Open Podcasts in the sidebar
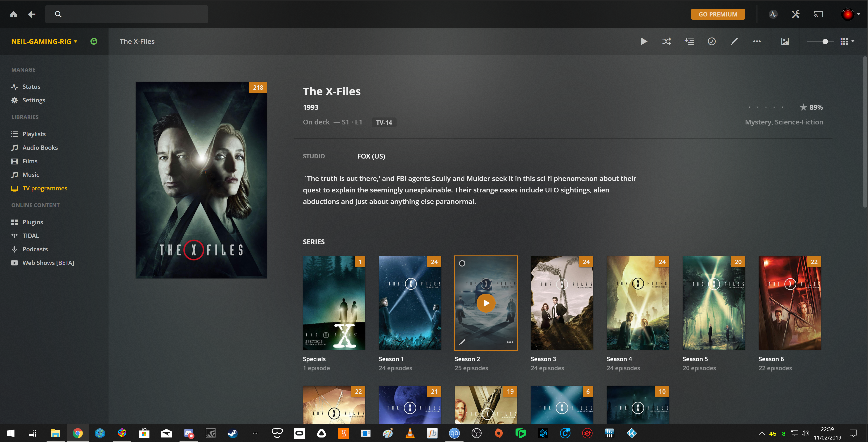The height and width of the screenshot is (442, 868). tap(35, 249)
